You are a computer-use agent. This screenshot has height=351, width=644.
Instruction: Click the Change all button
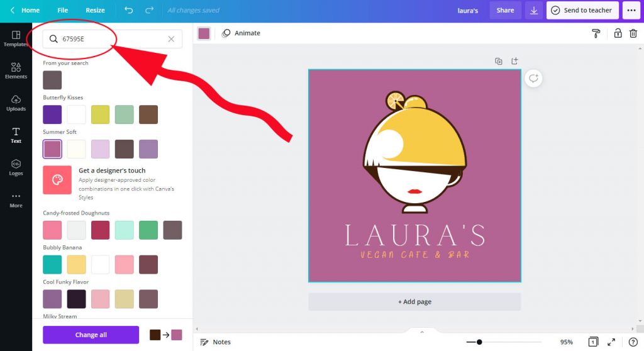click(91, 335)
